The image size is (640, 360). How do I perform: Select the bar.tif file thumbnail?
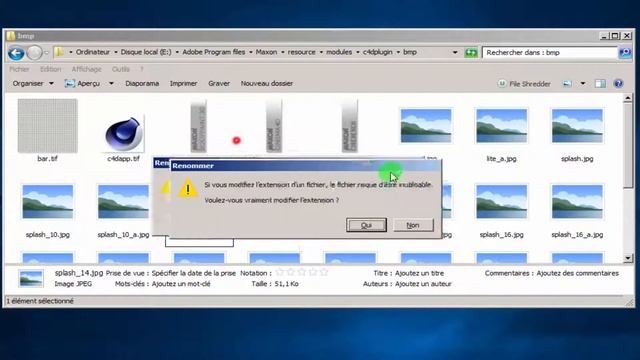[47, 126]
